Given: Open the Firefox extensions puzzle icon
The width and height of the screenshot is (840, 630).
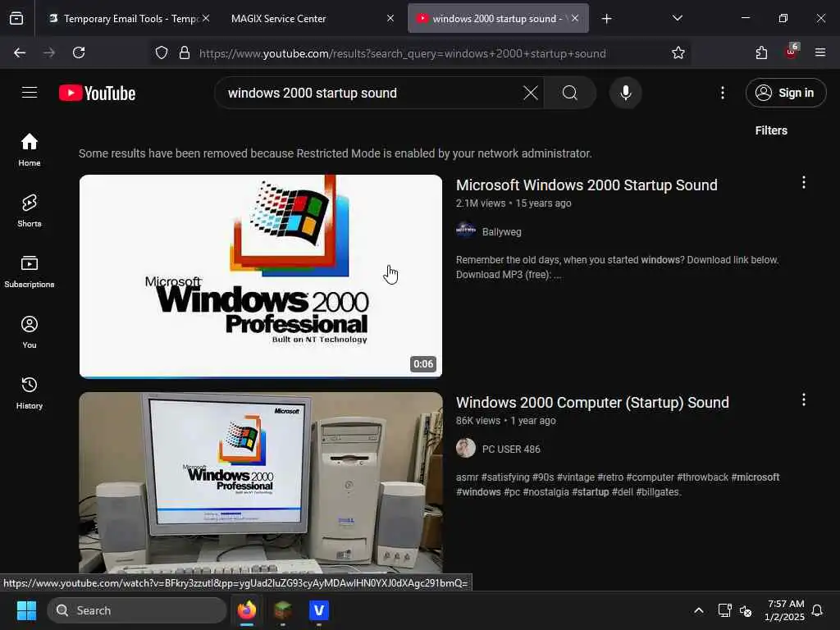Looking at the screenshot, I should coord(761,52).
